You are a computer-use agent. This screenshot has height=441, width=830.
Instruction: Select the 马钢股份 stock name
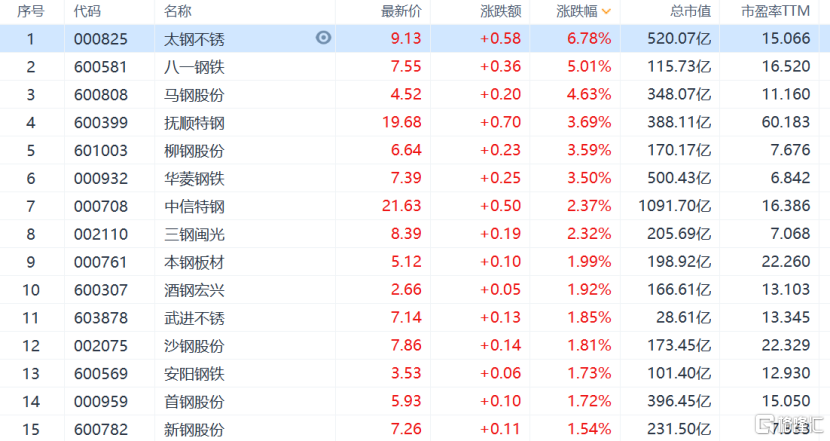click(x=194, y=95)
